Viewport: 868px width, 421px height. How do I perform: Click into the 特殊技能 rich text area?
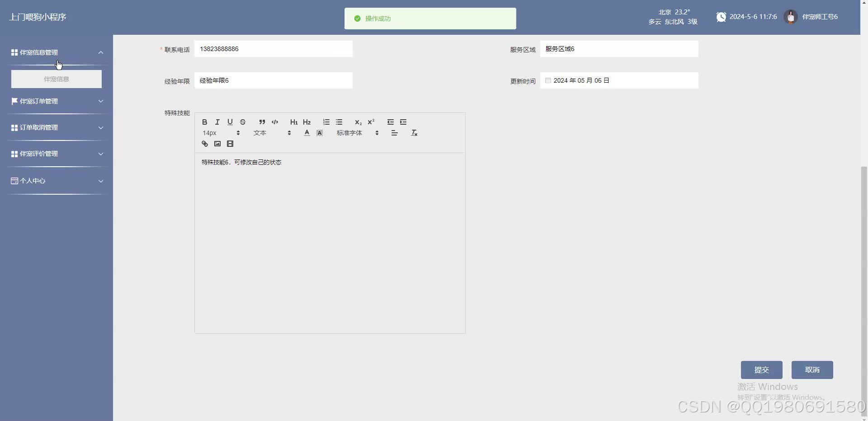(330, 243)
